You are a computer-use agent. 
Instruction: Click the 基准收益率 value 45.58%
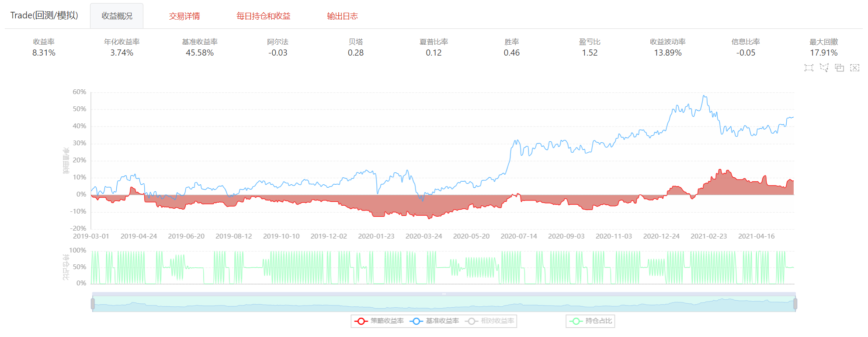click(200, 53)
